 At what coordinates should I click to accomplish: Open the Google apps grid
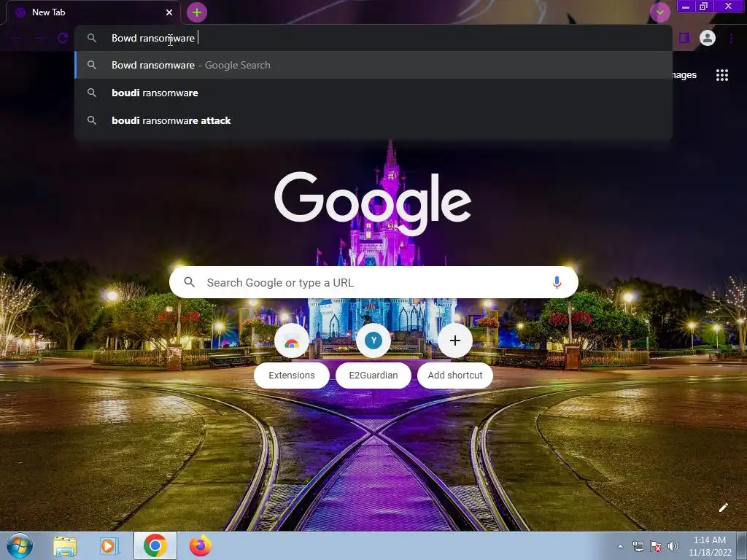click(721, 75)
